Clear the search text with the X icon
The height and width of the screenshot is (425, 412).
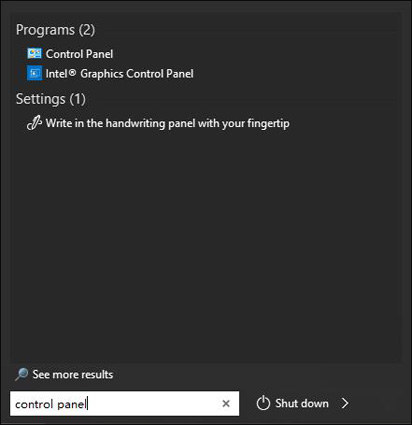226,403
